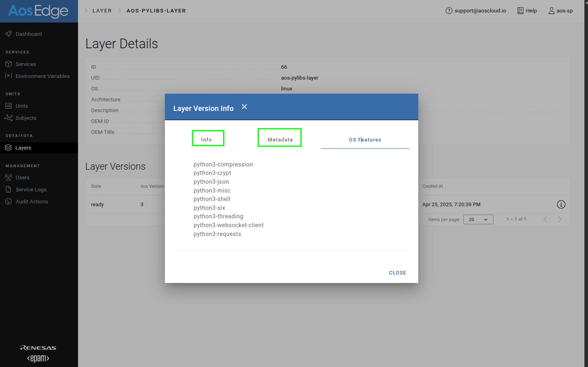Screen dimensions: 588x367
Task: Close dialog using the X icon
Action: 244,107
